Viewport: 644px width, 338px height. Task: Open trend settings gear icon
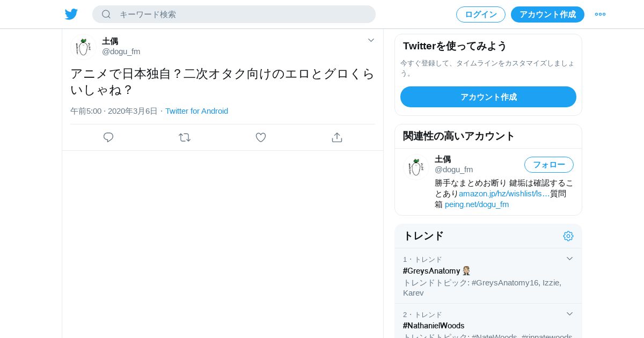pyautogui.click(x=568, y=236)
